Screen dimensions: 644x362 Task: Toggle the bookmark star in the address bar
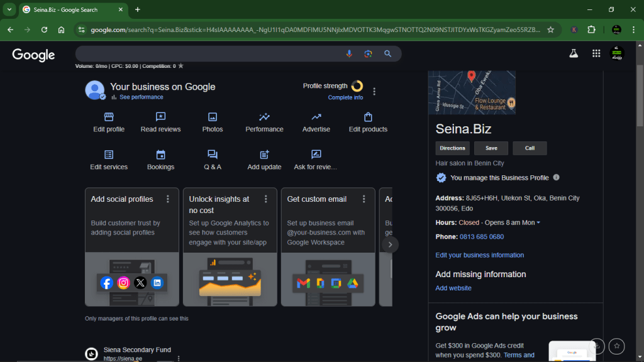point(550,28)
